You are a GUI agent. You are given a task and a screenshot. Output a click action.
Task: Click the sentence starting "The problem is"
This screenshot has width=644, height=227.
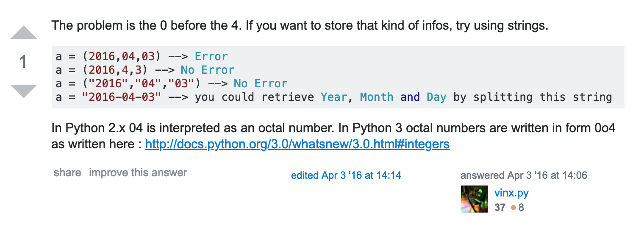pos(300,25)
